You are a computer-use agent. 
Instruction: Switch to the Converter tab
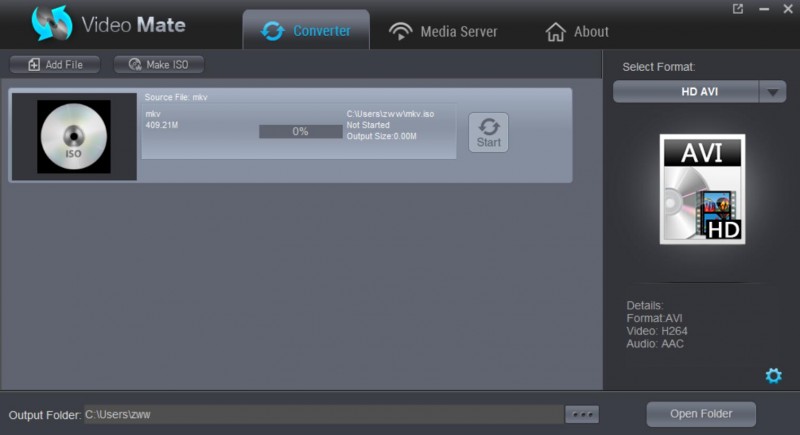click(x=306, y=31)
